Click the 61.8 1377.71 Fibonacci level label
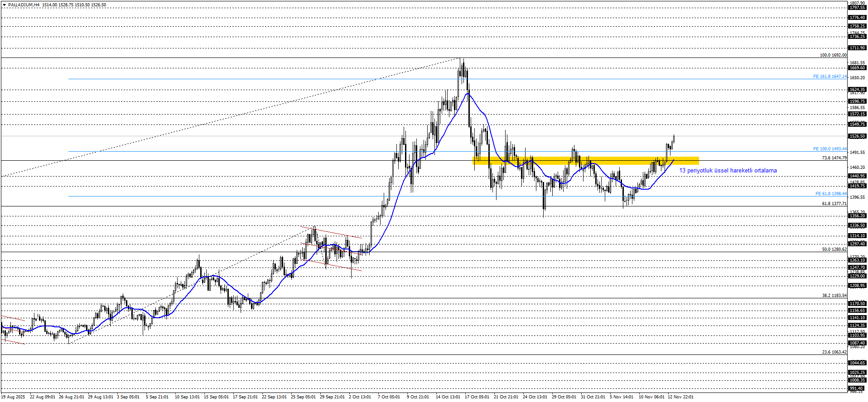868x402 pixels. click(x=834, y=204)
